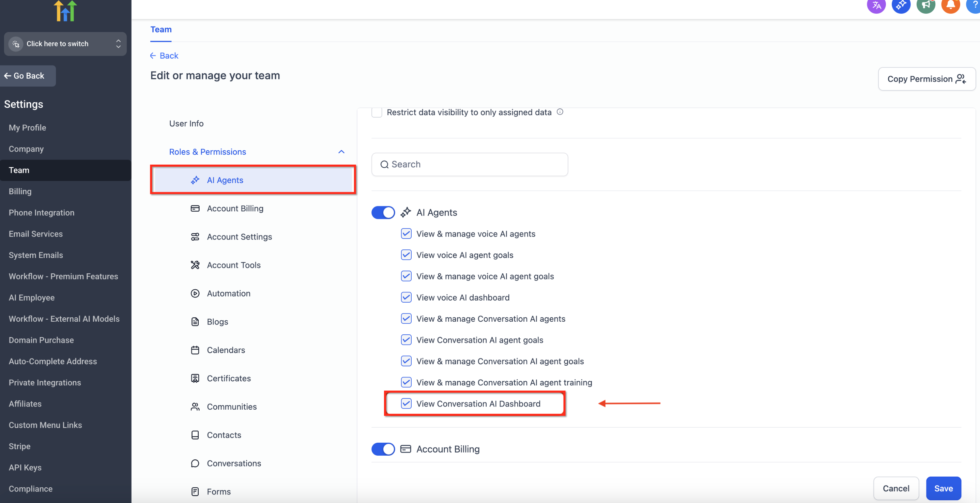
Task: Open Conversations in the permissions list
Action: 234,463
